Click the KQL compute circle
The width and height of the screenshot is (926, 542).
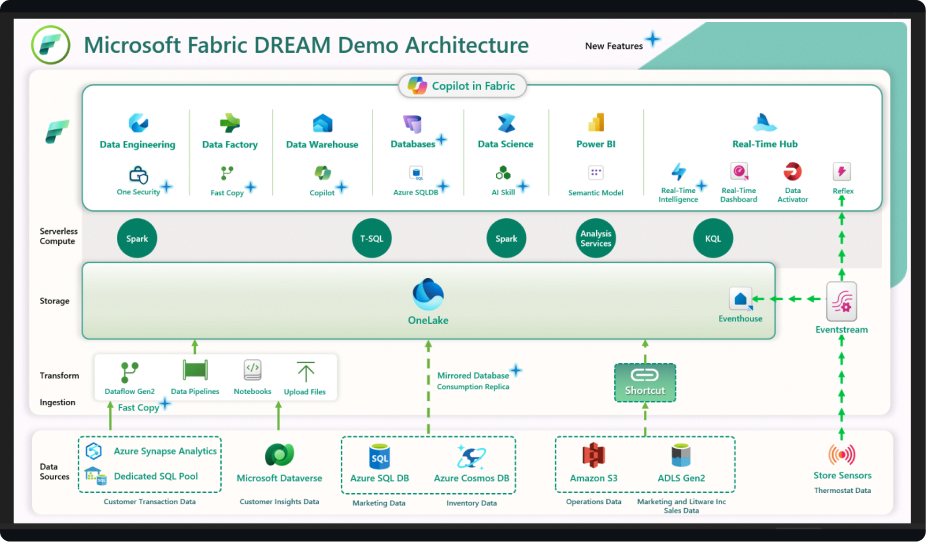713,239
